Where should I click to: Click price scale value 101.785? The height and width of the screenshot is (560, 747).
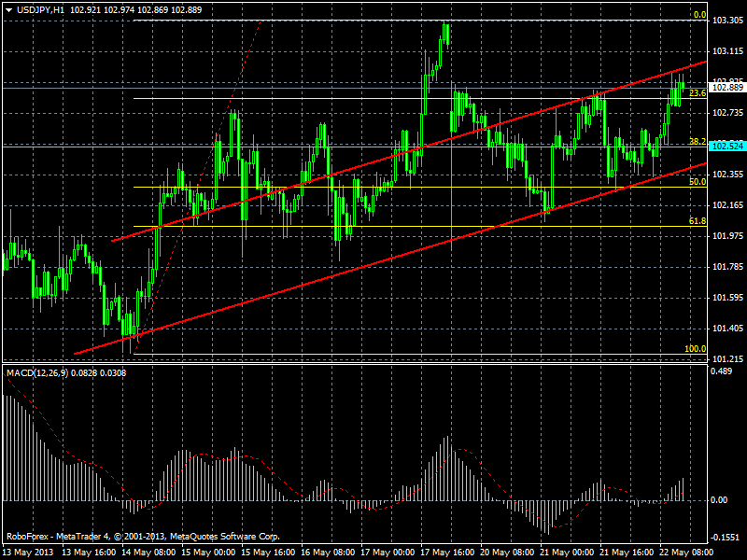[x=727, y=267]
